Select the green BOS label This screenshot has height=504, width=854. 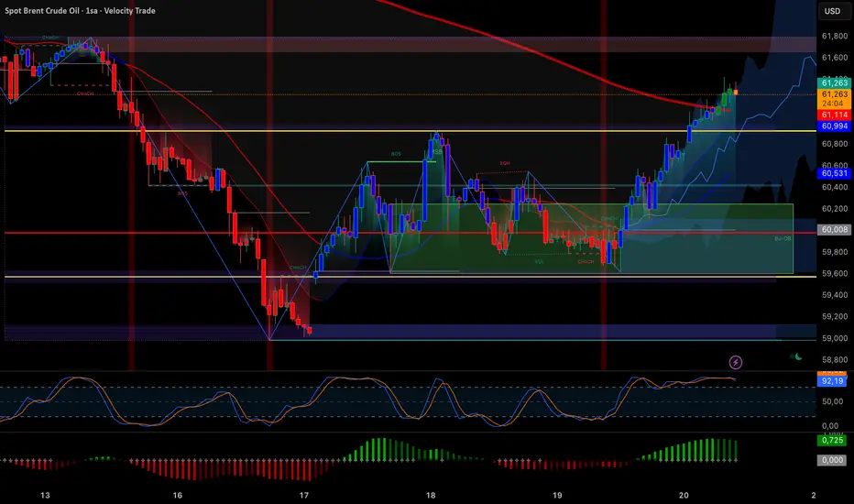396,154
